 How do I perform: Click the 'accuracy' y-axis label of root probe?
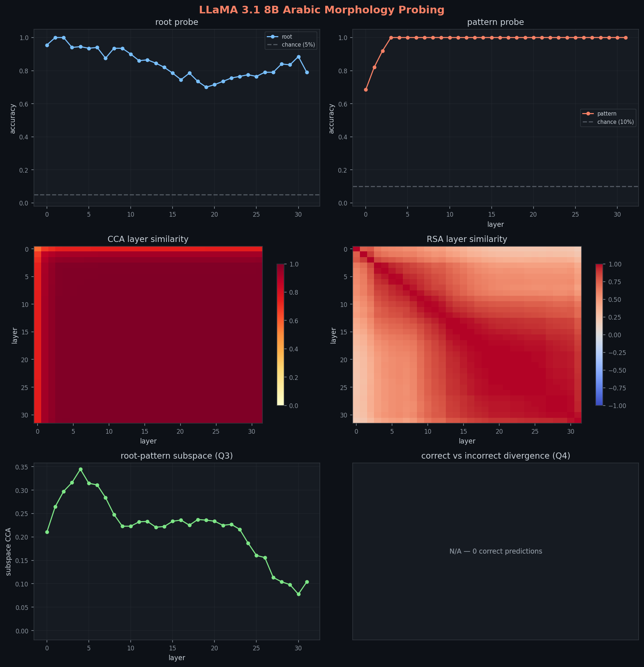pos(13,118)
